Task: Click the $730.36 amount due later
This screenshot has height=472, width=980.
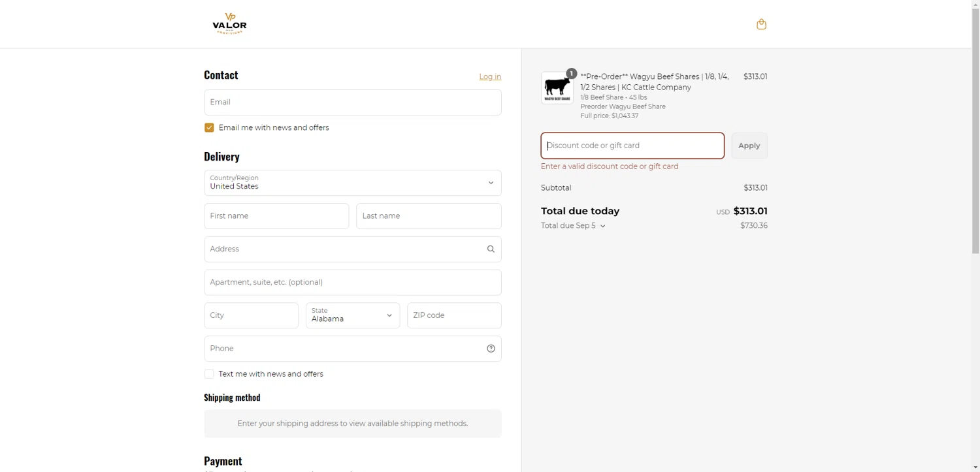Action: tap(754, 226)
